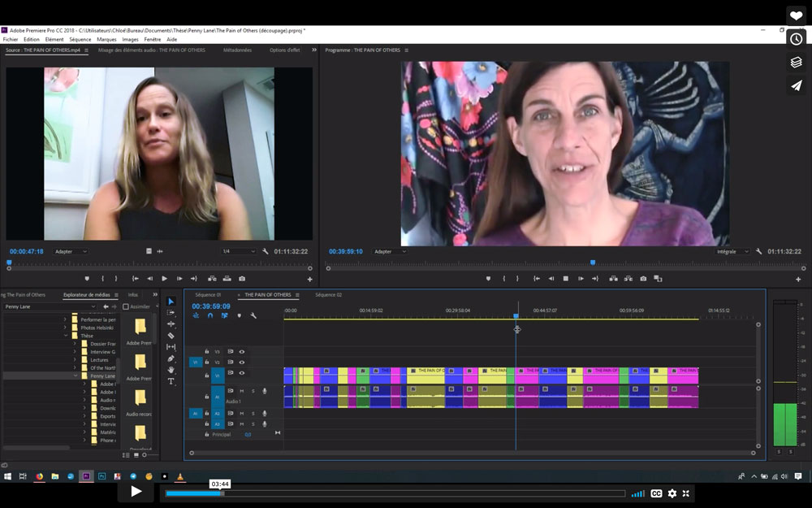Open comparison view in Program monitor
The height and width of the screenshot is (508, 812).
click(658, 279)
